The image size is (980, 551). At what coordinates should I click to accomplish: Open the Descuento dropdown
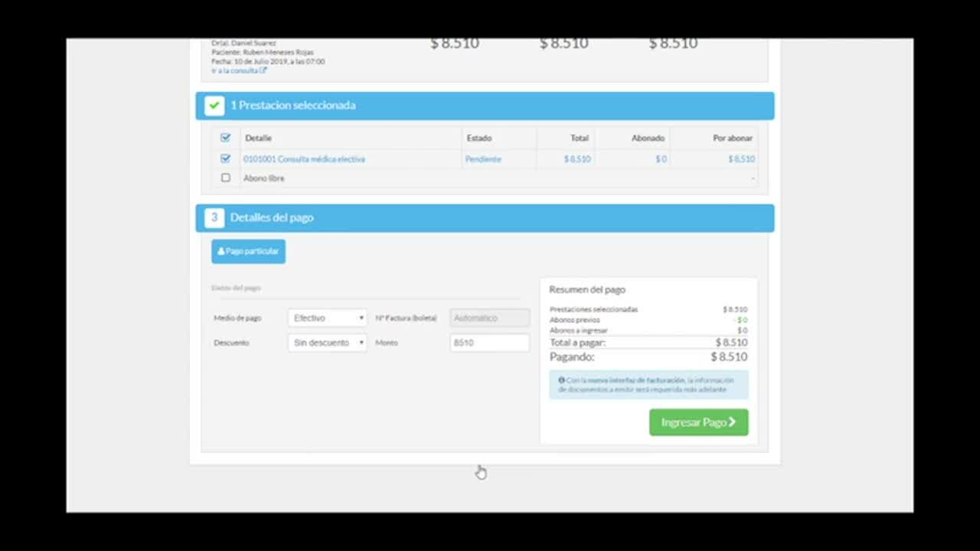[328, 343]
